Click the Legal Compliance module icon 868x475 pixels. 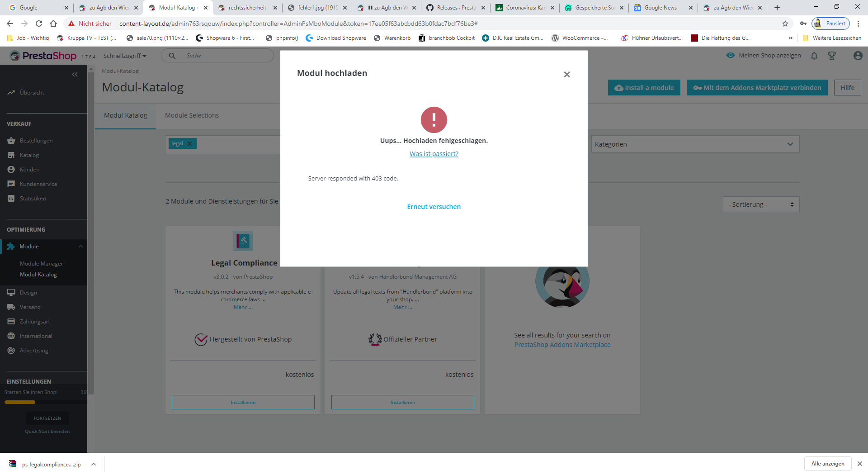(243, 241)
